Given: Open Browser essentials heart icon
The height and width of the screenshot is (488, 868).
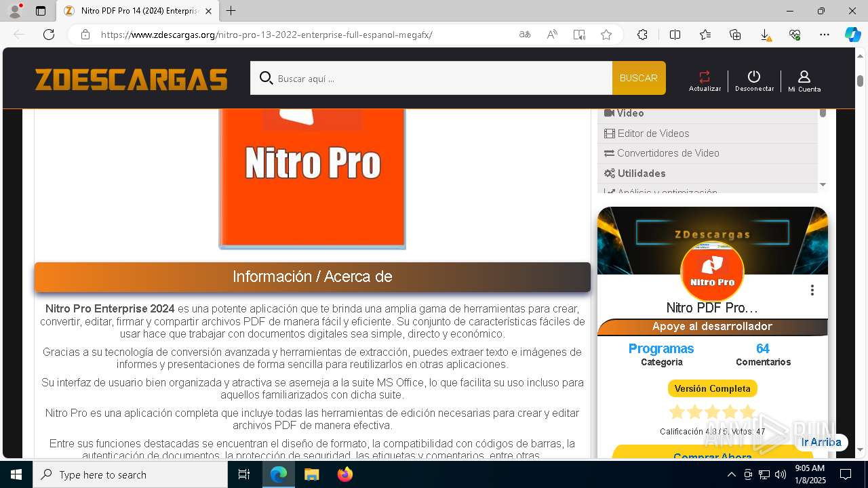Looking at the screenshot, I should [x=795, y=35].
